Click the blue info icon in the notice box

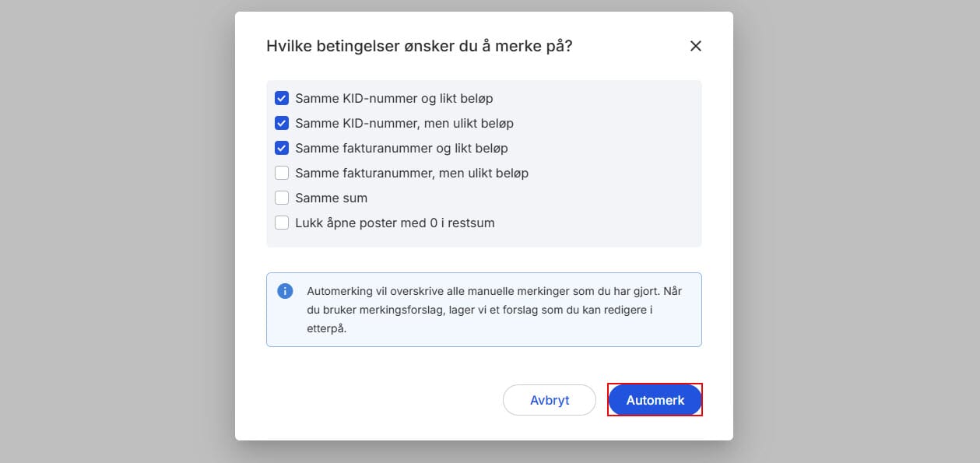point(285,291)
